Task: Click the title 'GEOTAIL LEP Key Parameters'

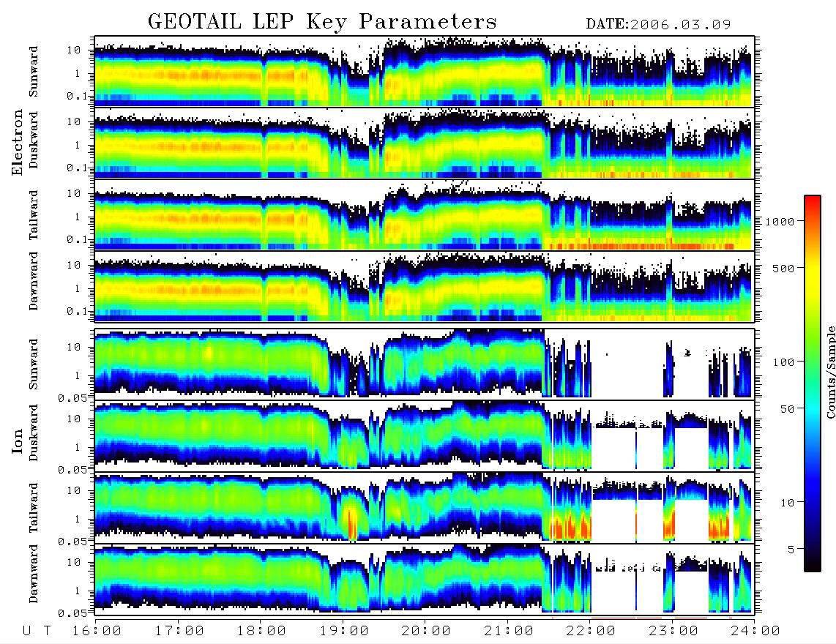Action: coord(322,22)
